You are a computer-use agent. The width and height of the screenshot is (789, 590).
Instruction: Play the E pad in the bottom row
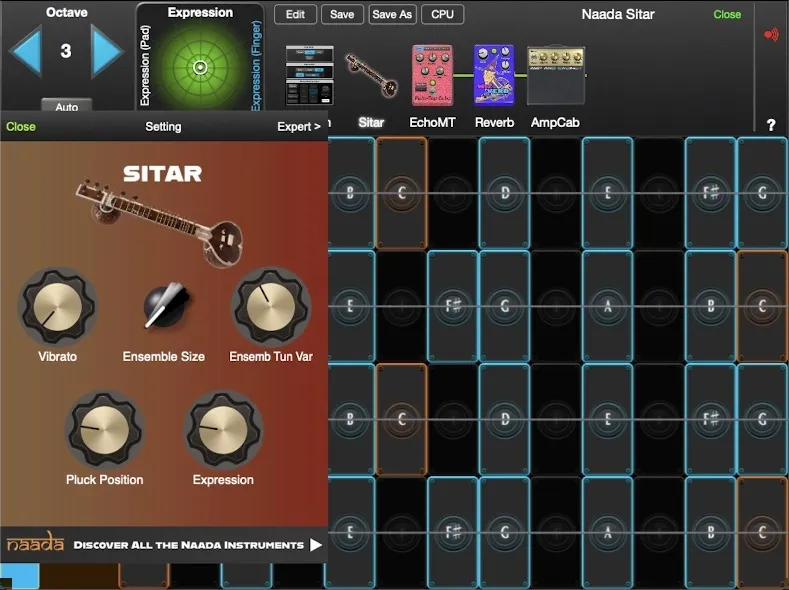351,533
